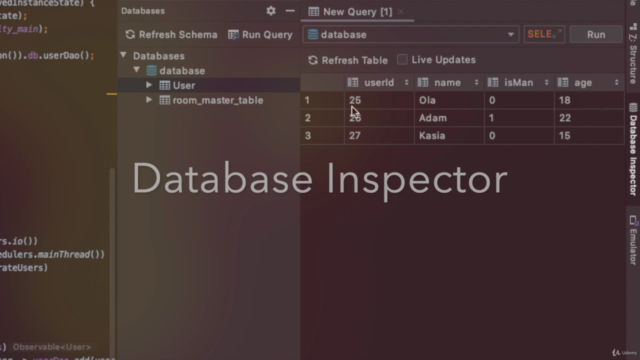Toggle the userId column sort arrows

(x=407, y=82)
